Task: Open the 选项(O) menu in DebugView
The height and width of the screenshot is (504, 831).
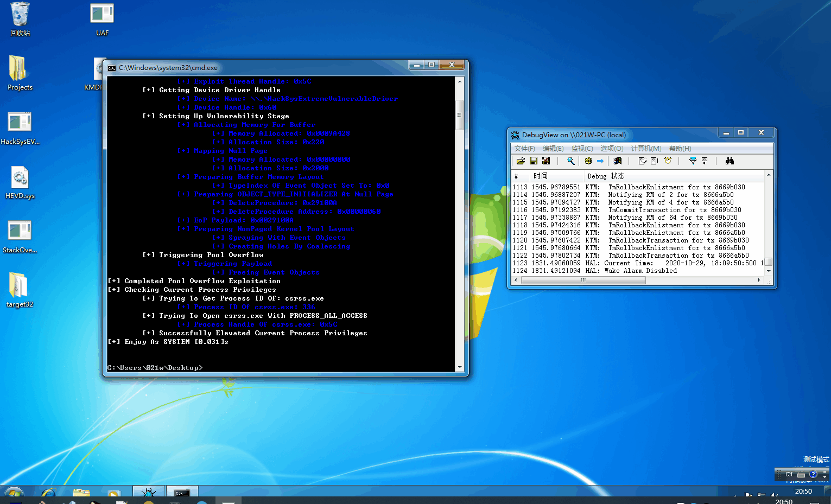Action: pyautogui.click(x=612, y=149)
